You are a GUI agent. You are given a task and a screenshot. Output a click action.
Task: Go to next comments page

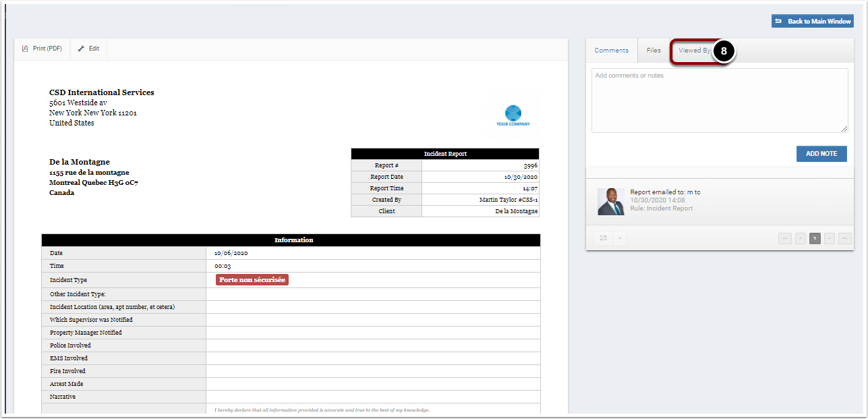coord(830,238)
